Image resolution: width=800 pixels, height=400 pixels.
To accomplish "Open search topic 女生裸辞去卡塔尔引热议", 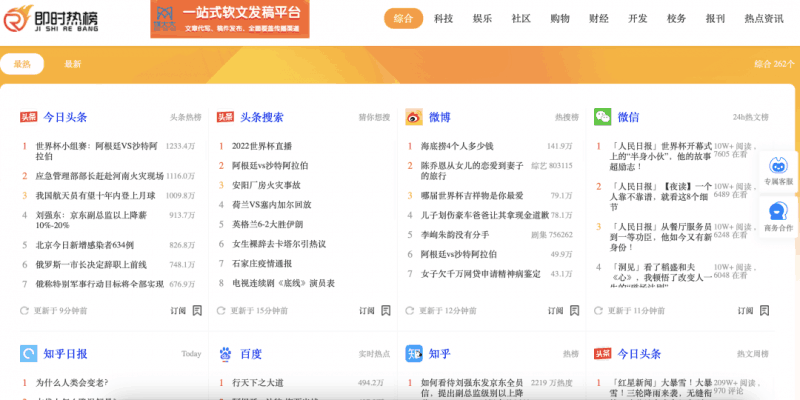I will pos(279,244).
